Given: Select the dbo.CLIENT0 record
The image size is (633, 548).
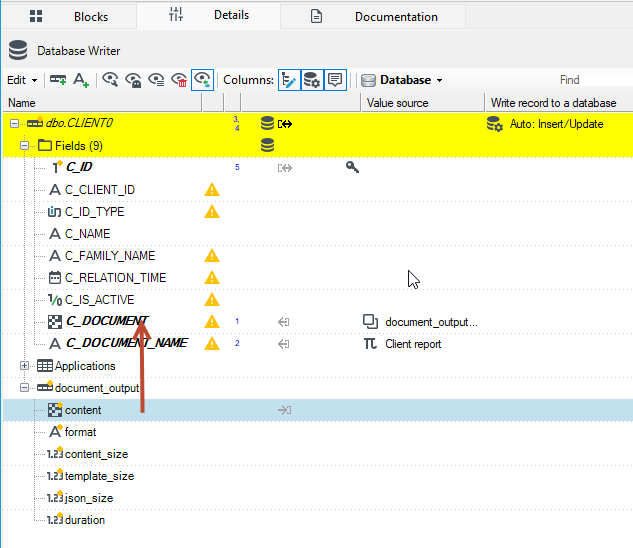Looking at the screenshot, I should coord(79,123).
